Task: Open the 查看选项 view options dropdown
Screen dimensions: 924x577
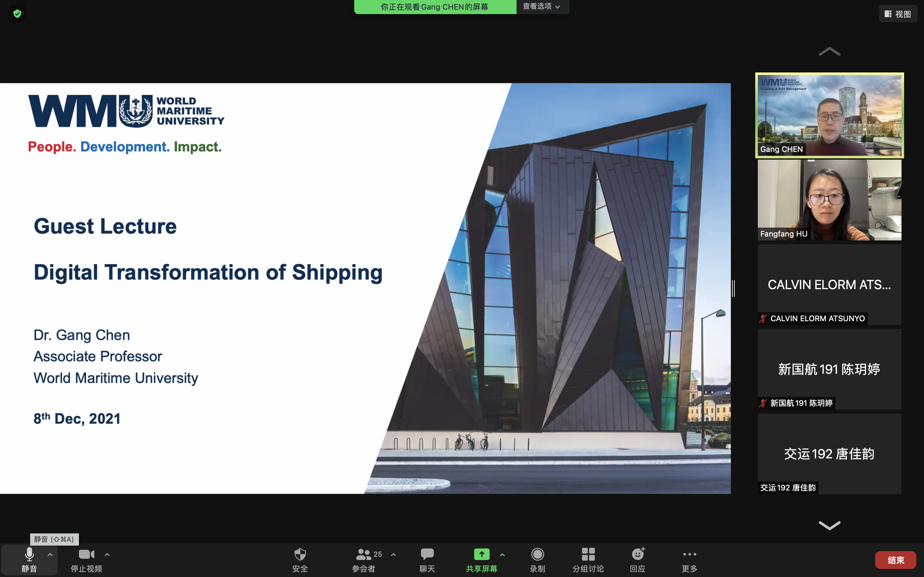Action: point(542,6)
